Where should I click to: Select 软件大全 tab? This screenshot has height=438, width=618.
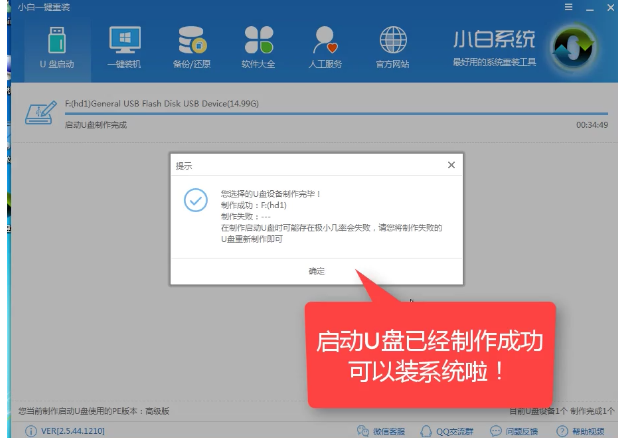pos(259,48)
